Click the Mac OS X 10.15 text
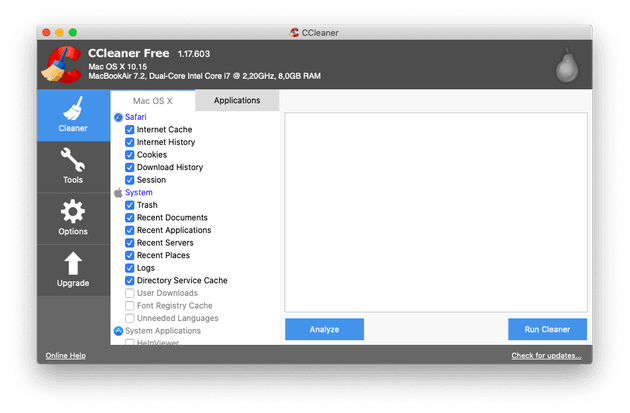Screen dimensions: 630x413 pyautogui.click(x=118, y=67)
